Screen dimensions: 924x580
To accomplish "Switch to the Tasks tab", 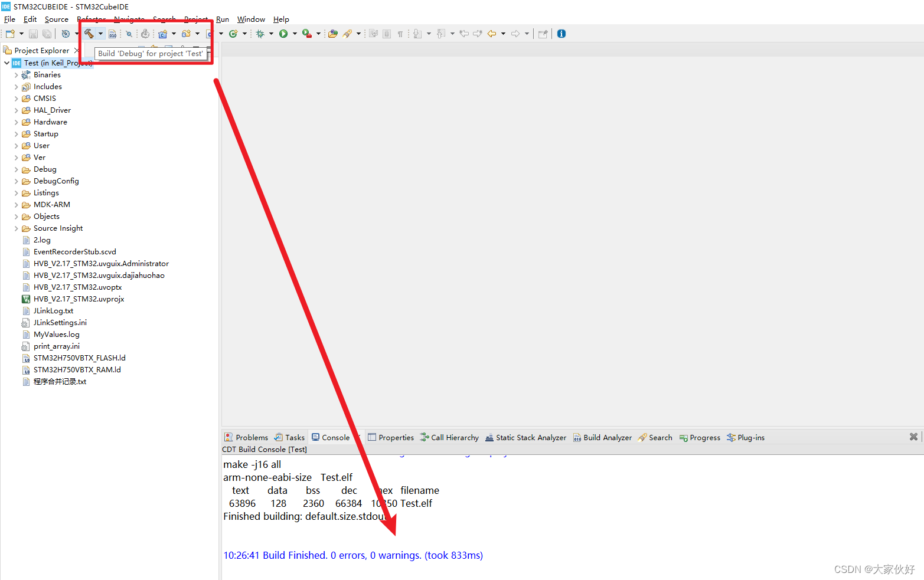I will pos(289,437).
